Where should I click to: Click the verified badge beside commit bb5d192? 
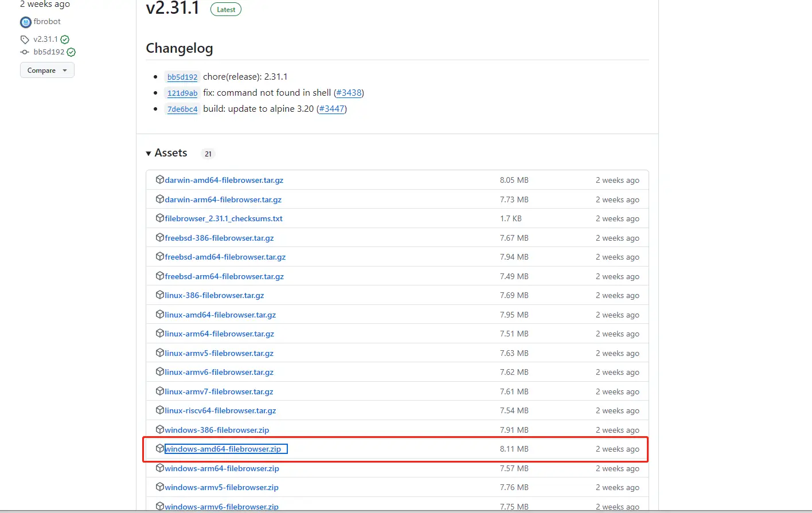(71, 52)
